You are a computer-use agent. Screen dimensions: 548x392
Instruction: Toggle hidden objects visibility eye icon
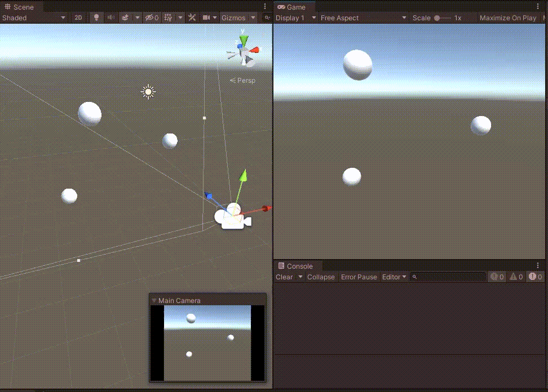152,18
